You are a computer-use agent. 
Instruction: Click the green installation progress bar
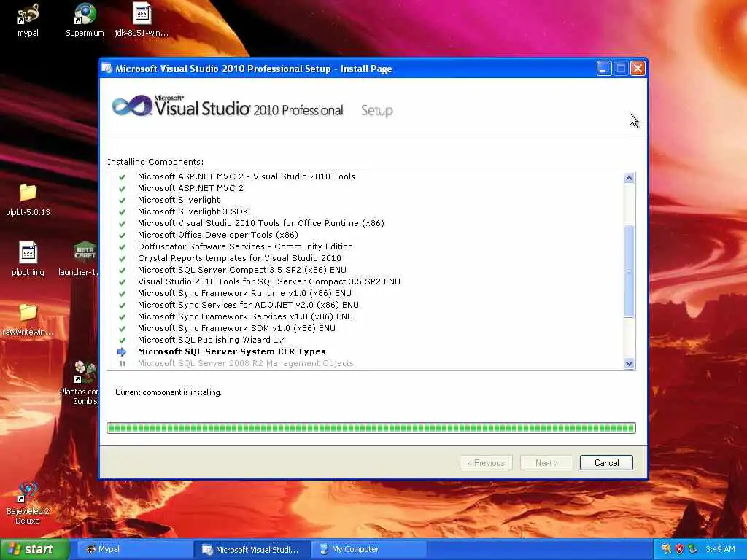coord(371,427)
